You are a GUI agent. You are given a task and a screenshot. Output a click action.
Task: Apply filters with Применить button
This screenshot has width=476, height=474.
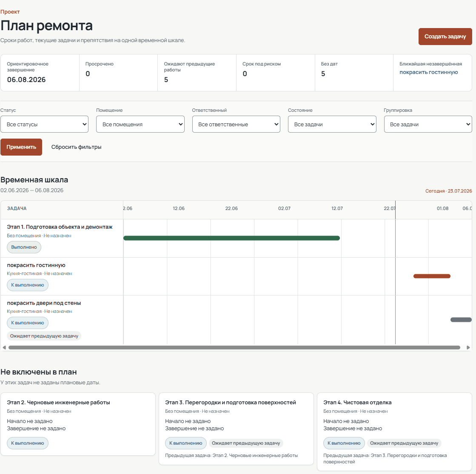click(21, 147)
